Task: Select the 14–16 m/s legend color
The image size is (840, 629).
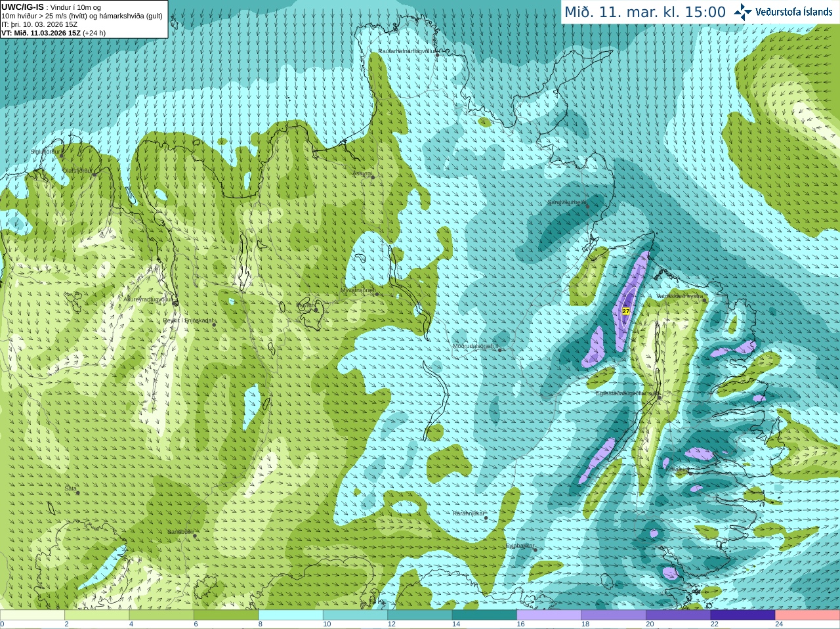Action: pyautogui.click(x=484, y=615)
